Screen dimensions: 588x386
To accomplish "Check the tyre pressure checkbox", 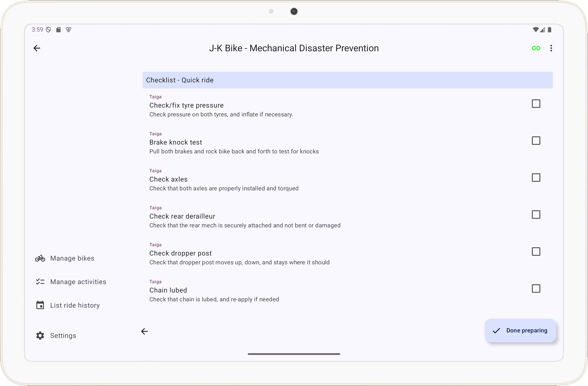I will click(536, 104).
